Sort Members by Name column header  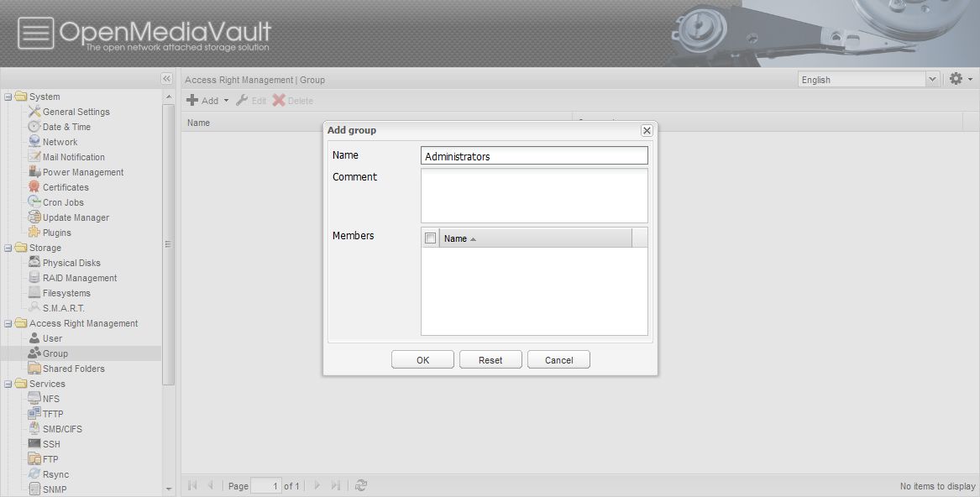click(x=536, y=238)
